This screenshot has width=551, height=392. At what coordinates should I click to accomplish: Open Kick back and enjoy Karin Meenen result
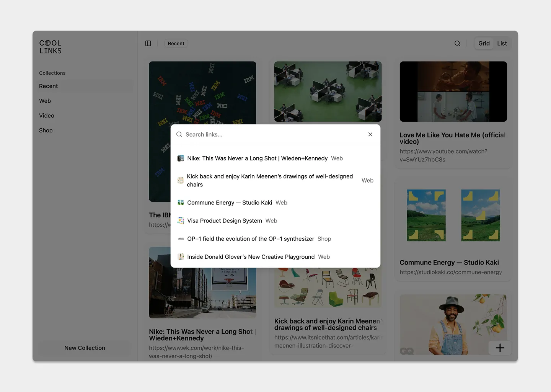tap(275, 180)
